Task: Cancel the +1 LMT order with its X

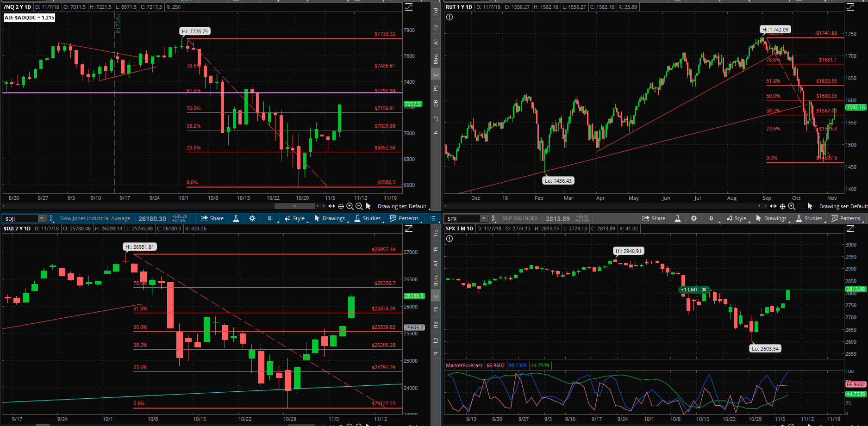Action: [704, 290]
